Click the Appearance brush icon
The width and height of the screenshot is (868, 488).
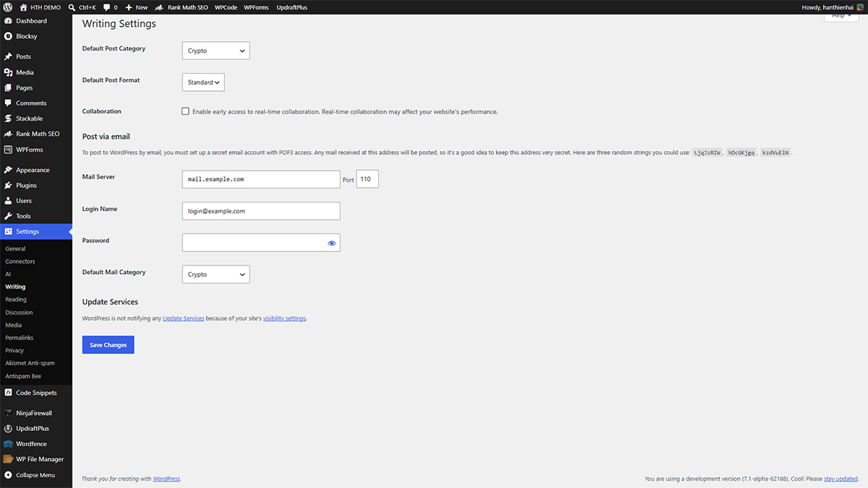click(8, 170)
